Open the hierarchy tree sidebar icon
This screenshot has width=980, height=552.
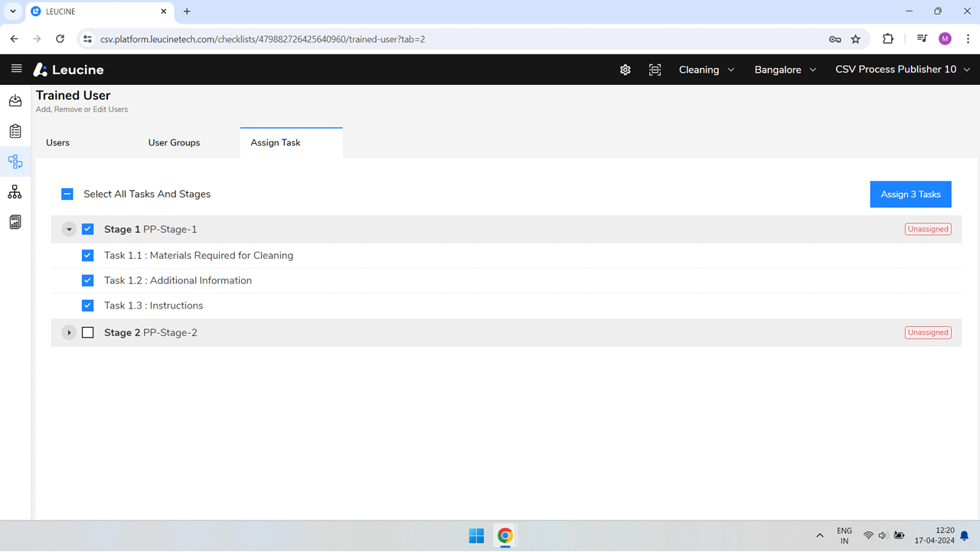click(15, 192)
